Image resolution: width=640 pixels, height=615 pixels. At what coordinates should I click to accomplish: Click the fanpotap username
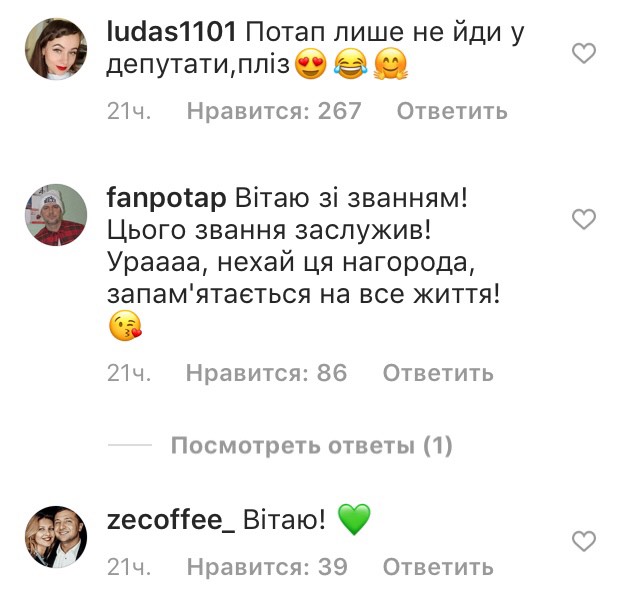pyautogui.click(x=167, y=199)
